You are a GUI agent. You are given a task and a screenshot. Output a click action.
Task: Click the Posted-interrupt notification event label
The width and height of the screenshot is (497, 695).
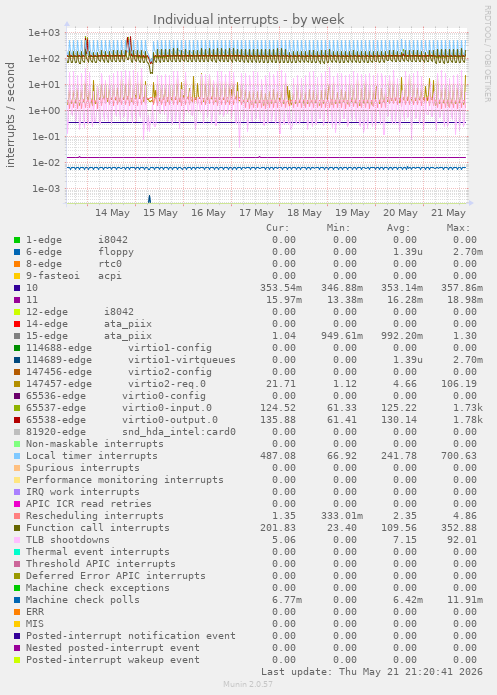(x=131, y=636)
